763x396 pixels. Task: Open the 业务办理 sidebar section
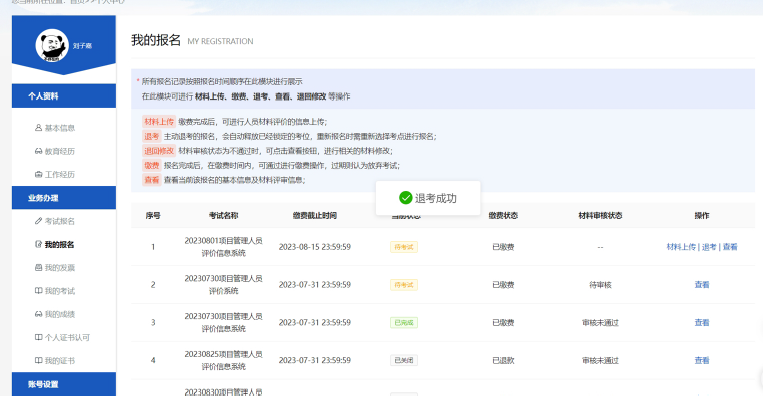pyautogui.click(x=64, y=198)
